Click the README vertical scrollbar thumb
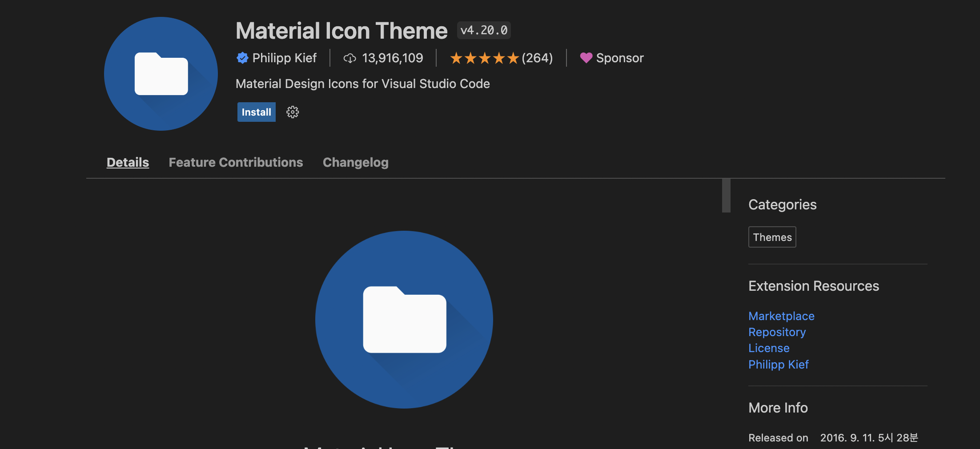 726,196
